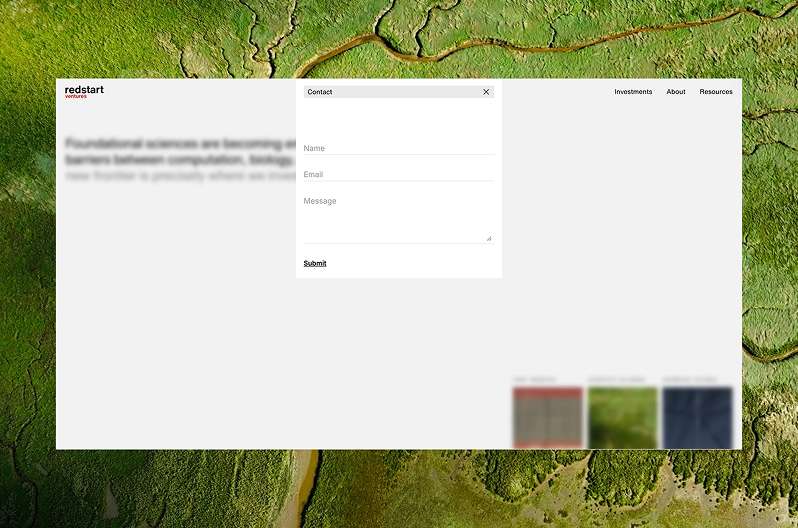Click the label above the red thumbnail
The width and height of the screenshot is (798, 528).
(x=534, y=380)
